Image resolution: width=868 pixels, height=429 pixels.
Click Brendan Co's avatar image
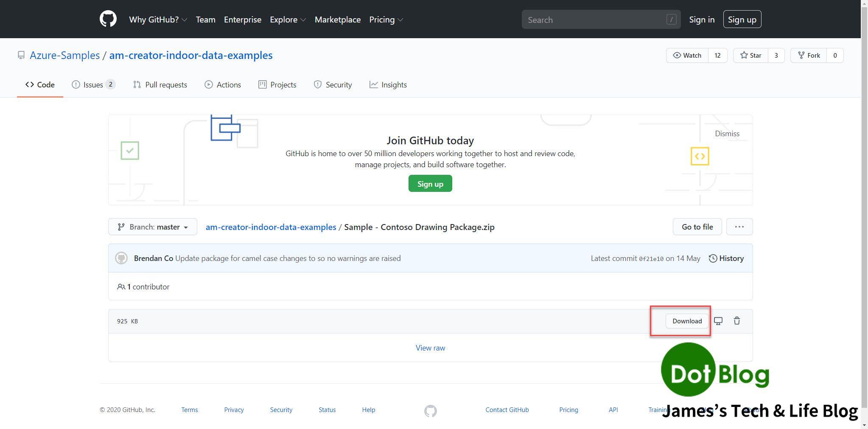121,258
